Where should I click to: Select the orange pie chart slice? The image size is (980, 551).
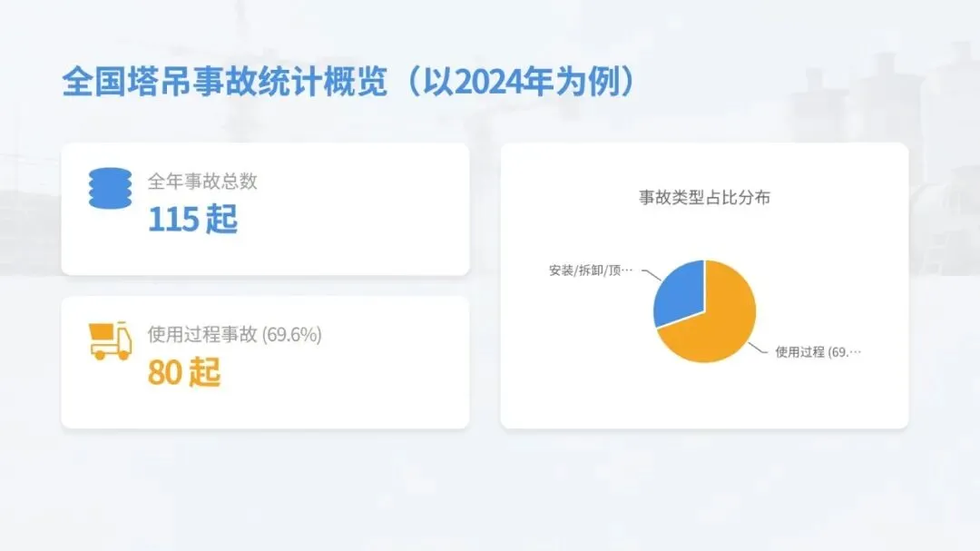[712, 319]
